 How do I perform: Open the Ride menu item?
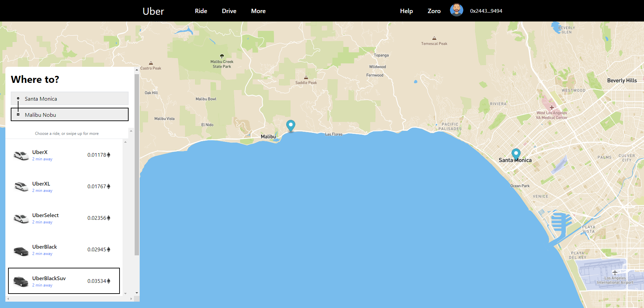tap(201, 11)
